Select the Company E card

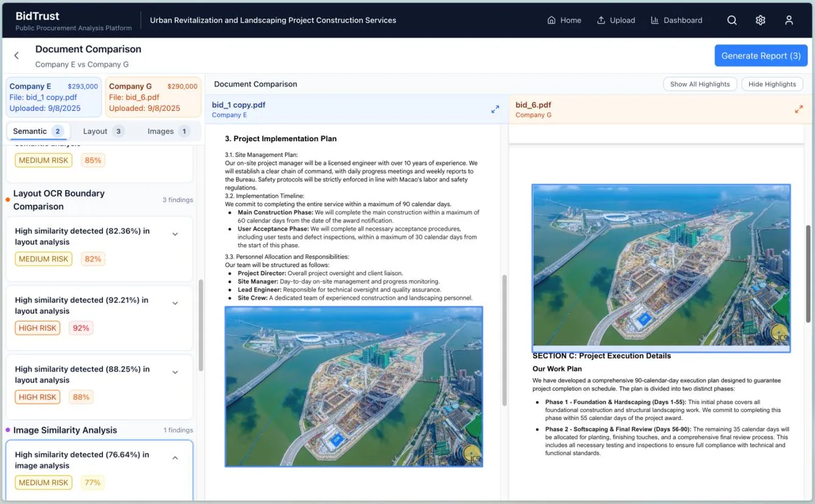[54, 97]
